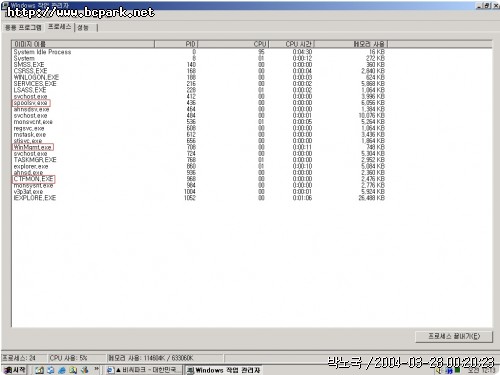This screenshot has width=500, height=375.
Task: Sort processes by the PID column header
Action: (x=176, y=44)
